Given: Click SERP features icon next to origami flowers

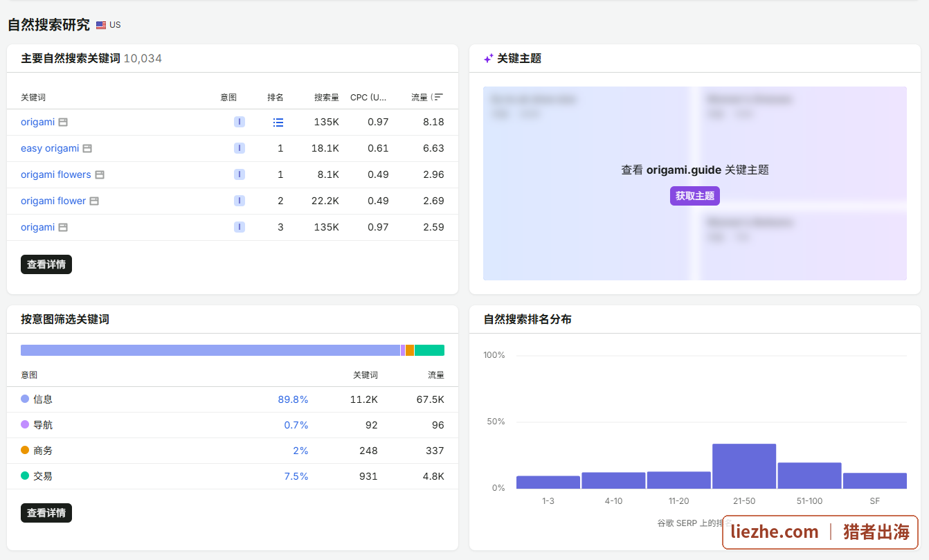Looking at the screenshot, I should 100,175.
